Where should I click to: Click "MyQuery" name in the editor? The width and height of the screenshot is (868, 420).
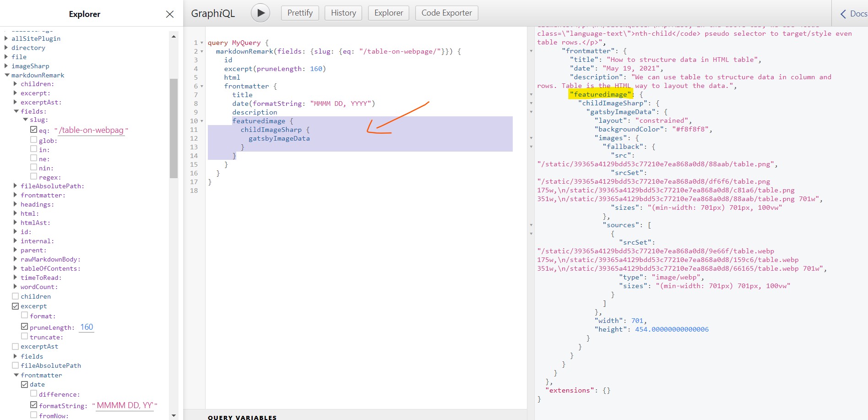[246, 43]
